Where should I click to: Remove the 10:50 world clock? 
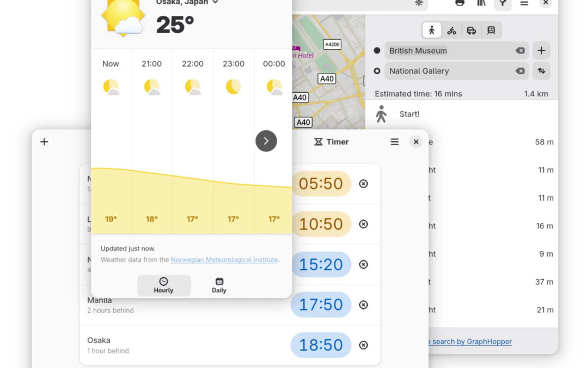point(363,224)
